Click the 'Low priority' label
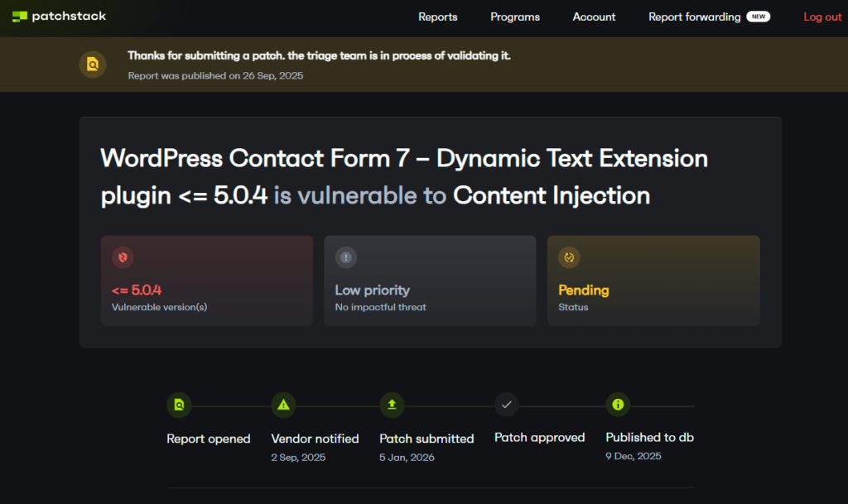The image size is (848, 504). point(372,290)
